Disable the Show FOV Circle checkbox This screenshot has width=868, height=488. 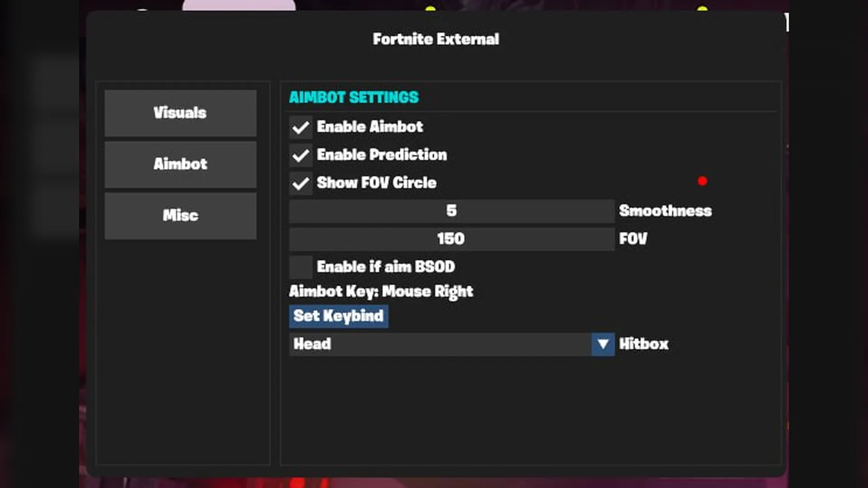click(301, 183)
